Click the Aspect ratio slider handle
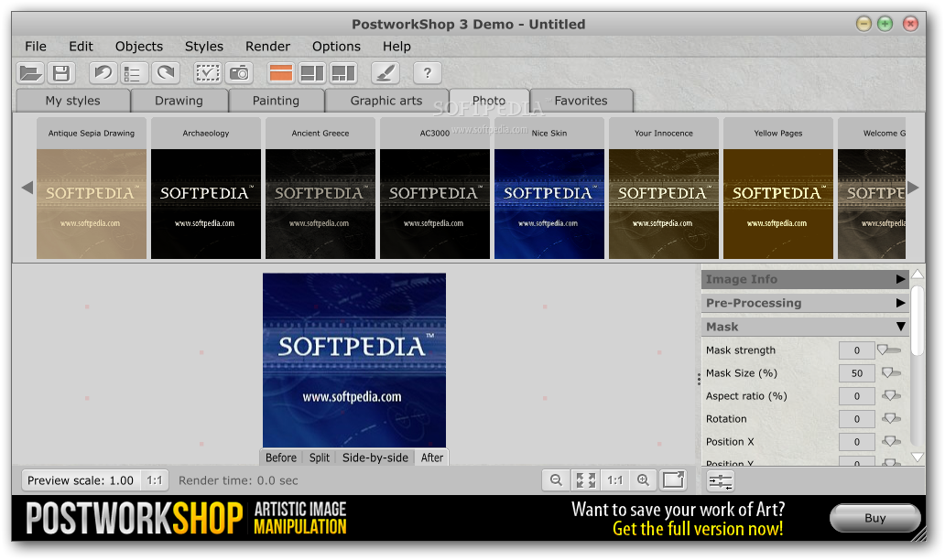Screen dimensions: 945x560 [890, 395]
